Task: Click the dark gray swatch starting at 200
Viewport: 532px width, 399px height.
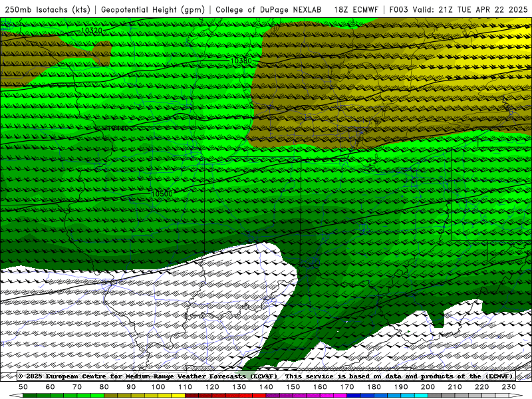Action: 435,396
